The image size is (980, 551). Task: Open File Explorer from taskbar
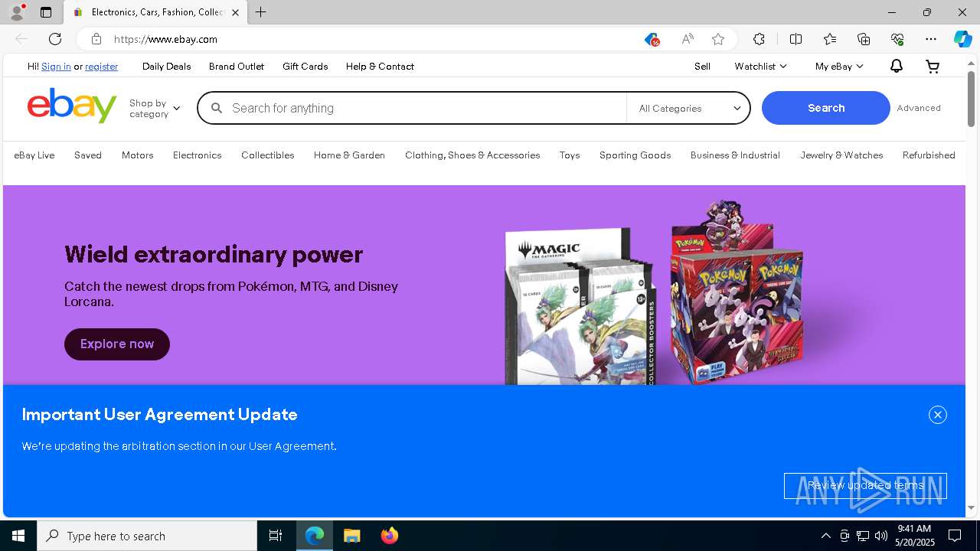click(352, 536)
